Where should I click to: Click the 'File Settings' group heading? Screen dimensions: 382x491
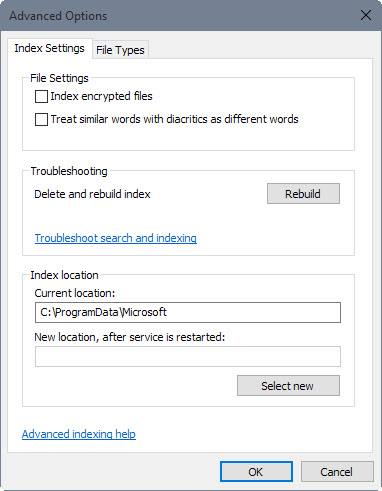tap(59, 78)
